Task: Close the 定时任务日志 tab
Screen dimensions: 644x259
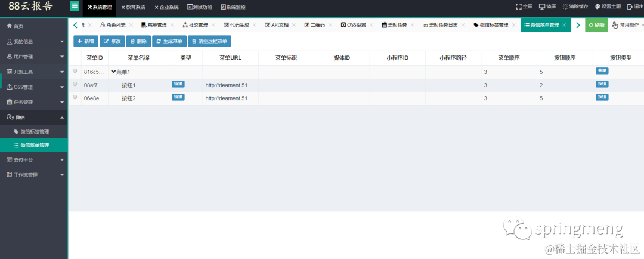Action: coord(463,25)
